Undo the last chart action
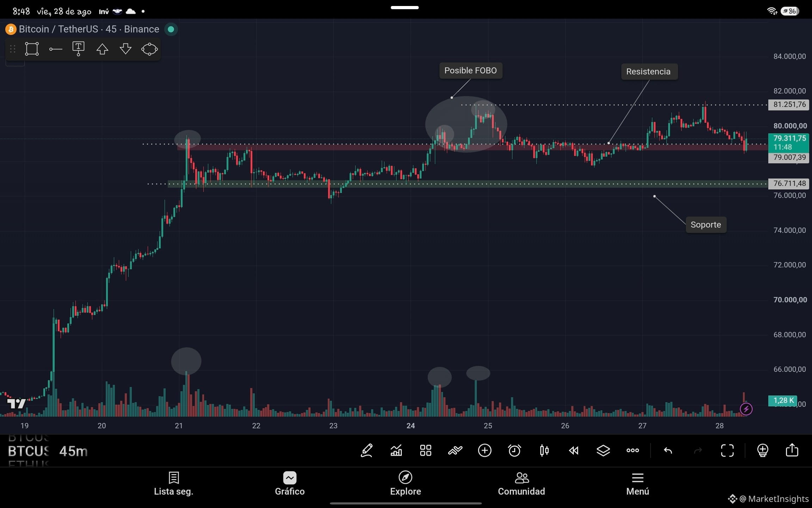812x508 pixels. (668, 450)
